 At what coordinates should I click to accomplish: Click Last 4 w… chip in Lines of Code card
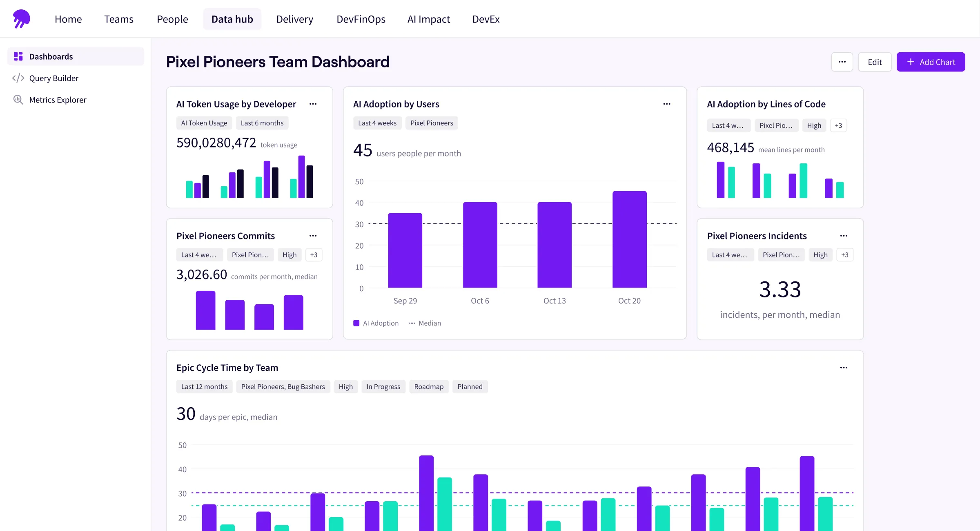tap(728, 125)
